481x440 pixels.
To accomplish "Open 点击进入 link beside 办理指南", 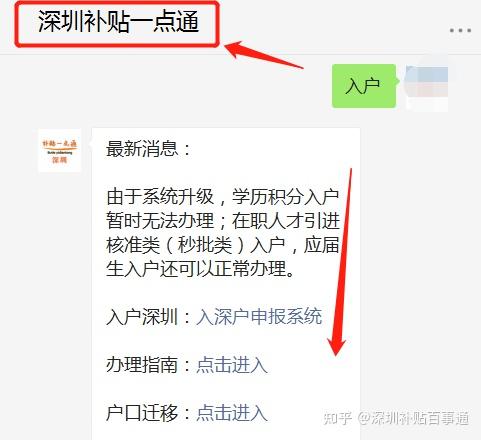I will (x=232, y=365).
